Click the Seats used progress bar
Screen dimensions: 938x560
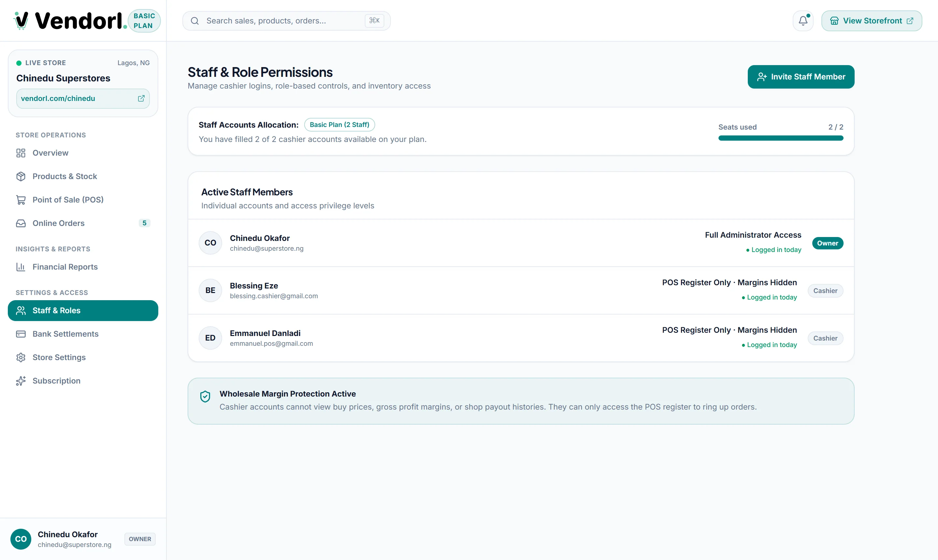coord(780,138)
